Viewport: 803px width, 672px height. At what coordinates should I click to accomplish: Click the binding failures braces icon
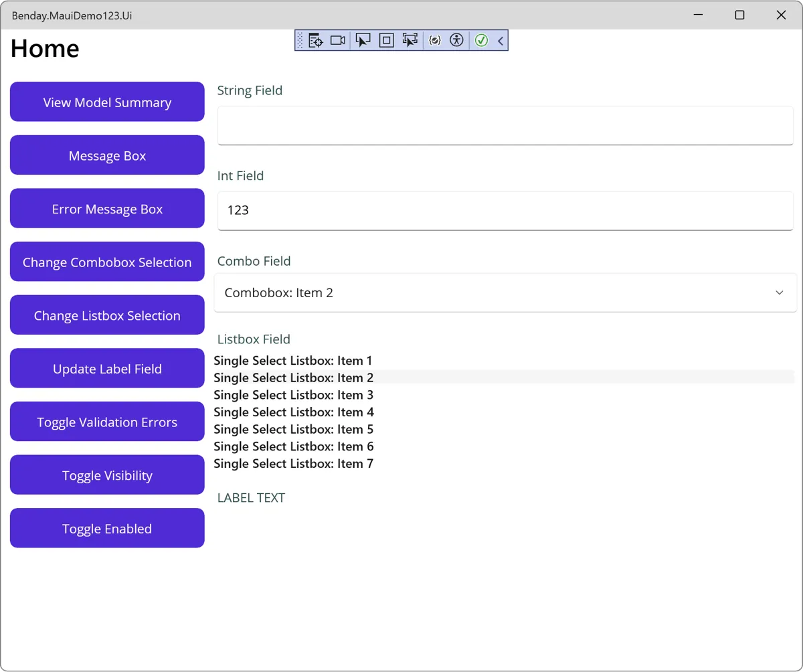click(435, 41)
